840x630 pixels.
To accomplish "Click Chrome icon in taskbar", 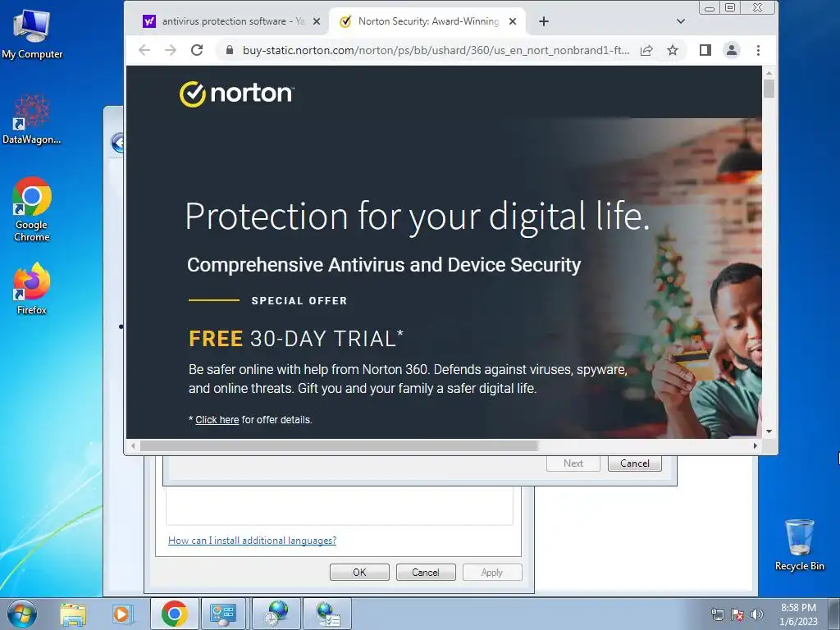I will 175,614.
